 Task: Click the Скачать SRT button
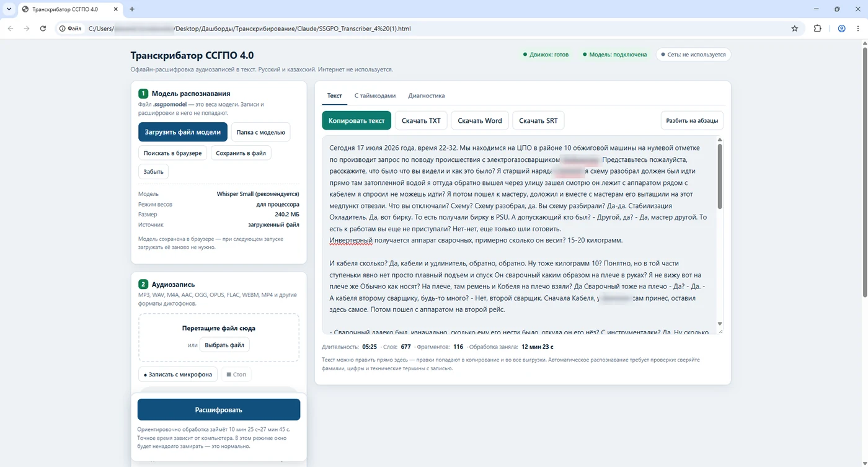click(x=538, y=120)
